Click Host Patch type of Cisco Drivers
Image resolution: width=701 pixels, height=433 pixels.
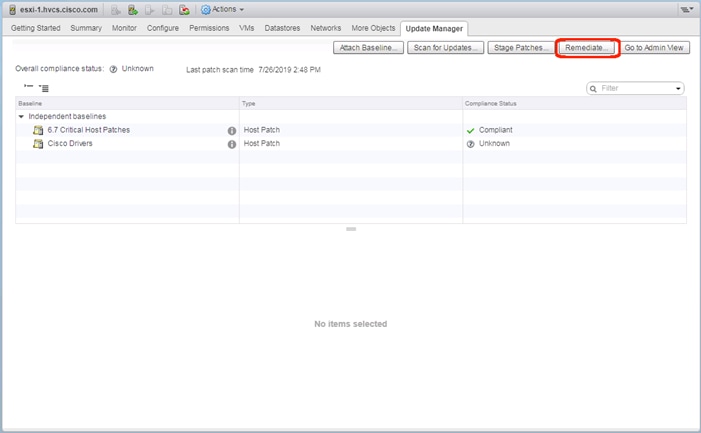(262, 143)
